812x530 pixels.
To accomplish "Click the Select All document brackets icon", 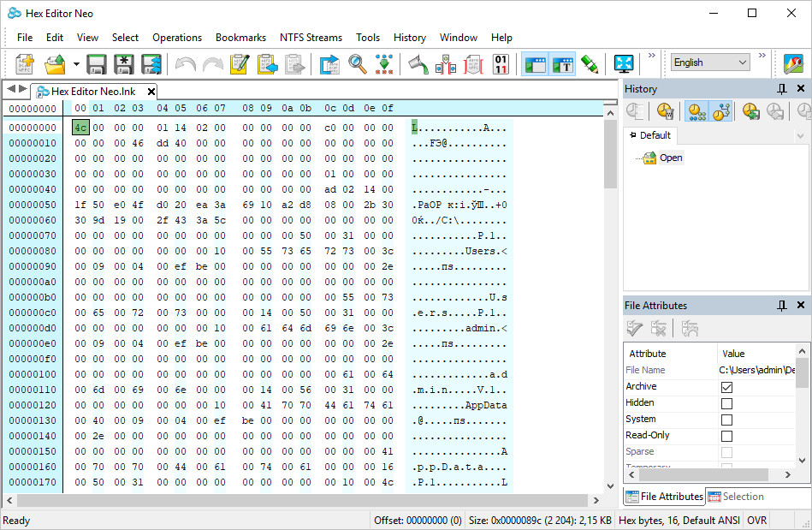I will click(x=473, y=64).
